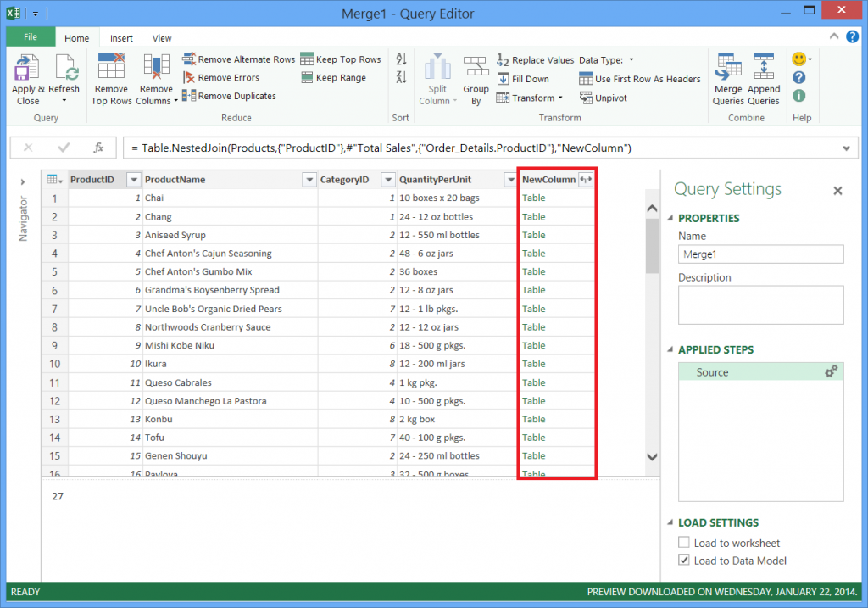Expand the formula bar

(847, 148)
